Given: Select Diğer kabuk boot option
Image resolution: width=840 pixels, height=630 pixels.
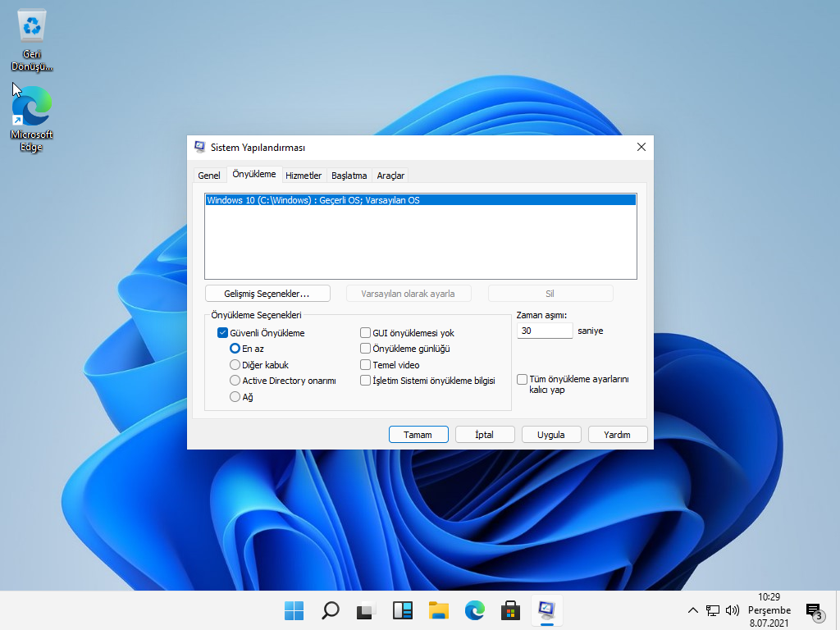Looking at the screenshot, I should [234, 364].
